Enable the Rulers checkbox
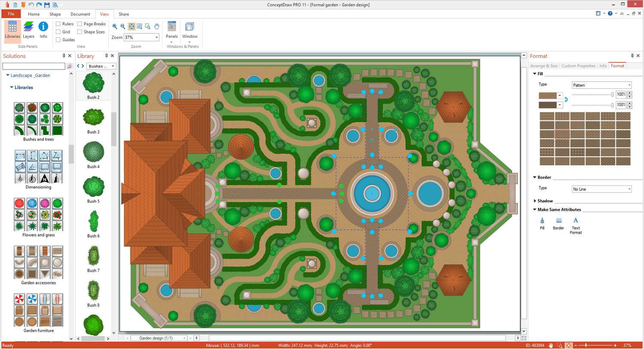 coord(58,24)
